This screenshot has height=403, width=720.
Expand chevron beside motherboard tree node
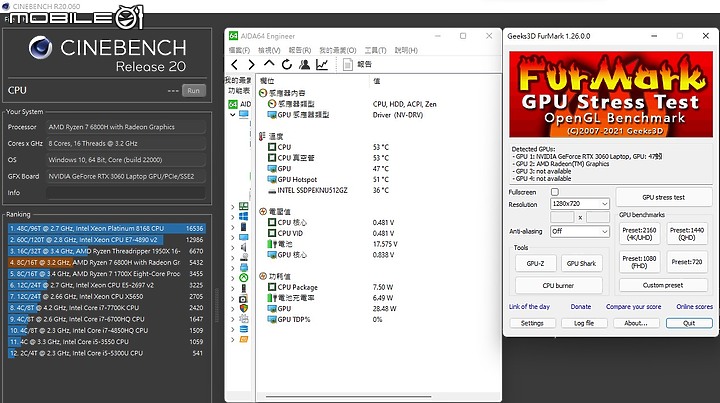click(233, 207)
